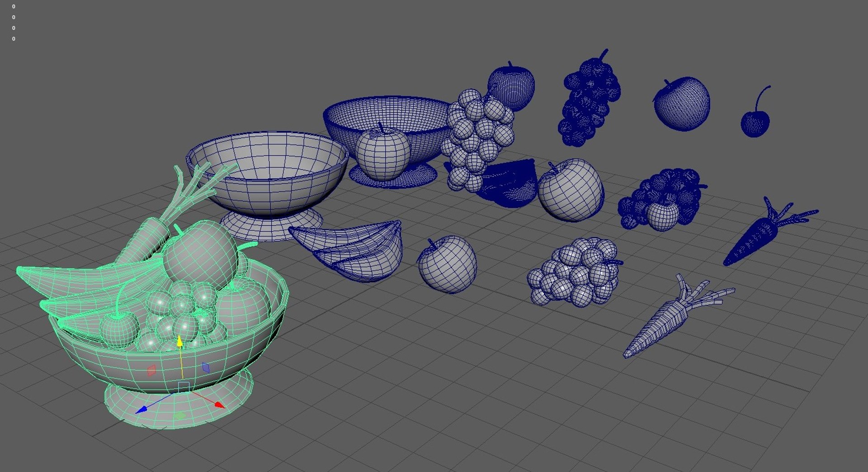Image resolution: width=868 pixels, height=472 pixels.
Task: Select the large low-poly apple beside the dense banana
Action: pos(571,190)
